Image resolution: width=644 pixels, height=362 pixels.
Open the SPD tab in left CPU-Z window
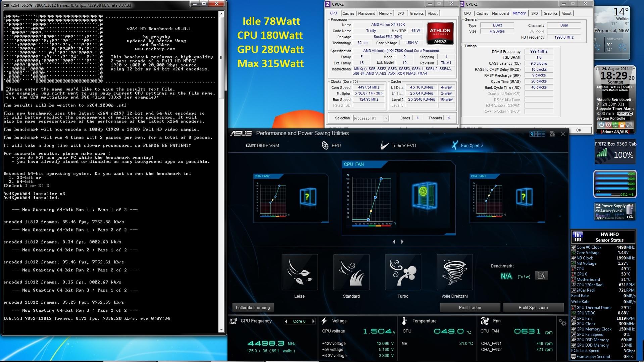coord(401,13)
